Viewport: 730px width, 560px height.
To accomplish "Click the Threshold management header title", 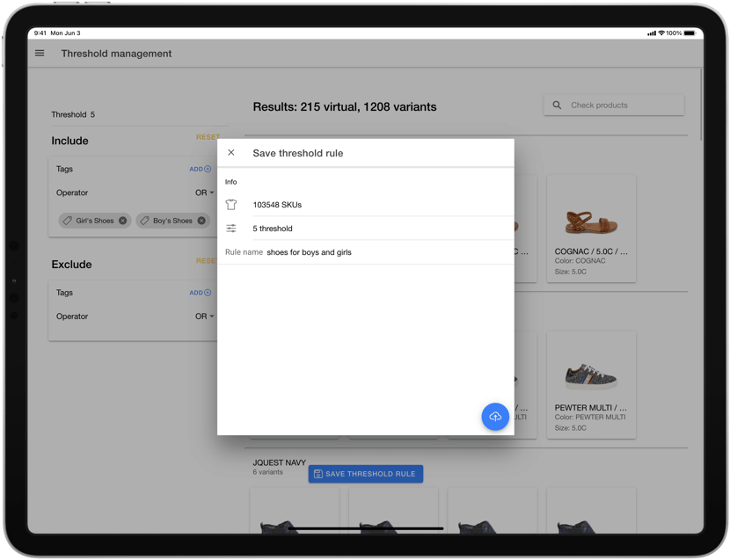I will tap(117, 53).
